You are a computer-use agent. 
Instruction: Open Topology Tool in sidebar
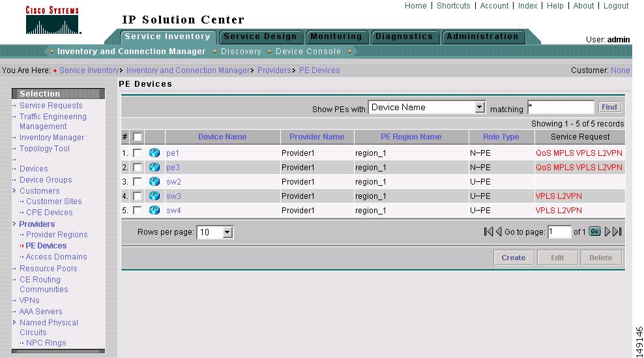coord(44,149)
